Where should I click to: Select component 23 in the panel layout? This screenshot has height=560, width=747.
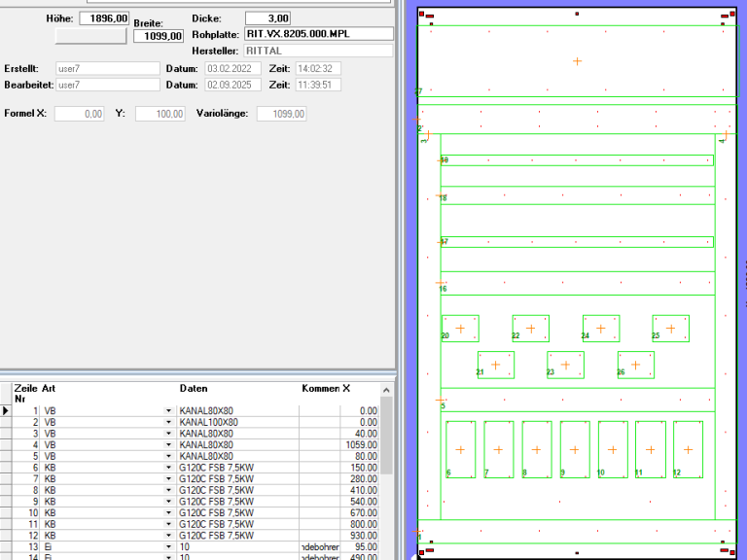[565, 365]
